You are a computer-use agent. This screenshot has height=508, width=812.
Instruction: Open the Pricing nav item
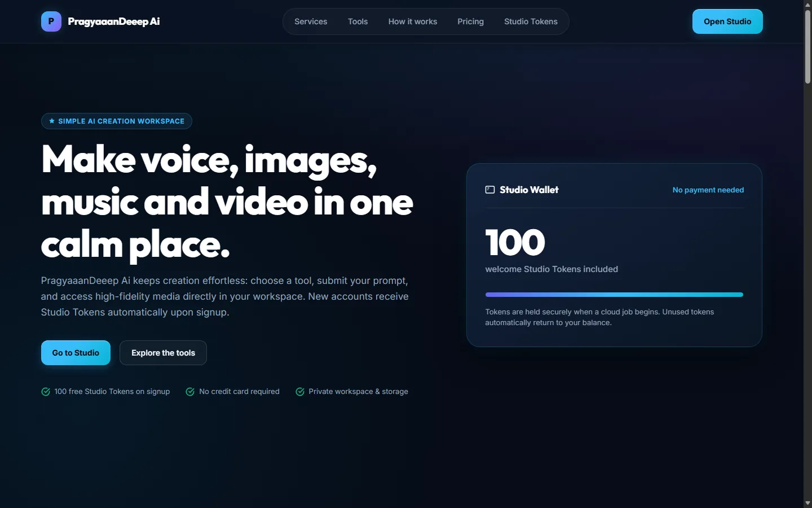[470, 21]
